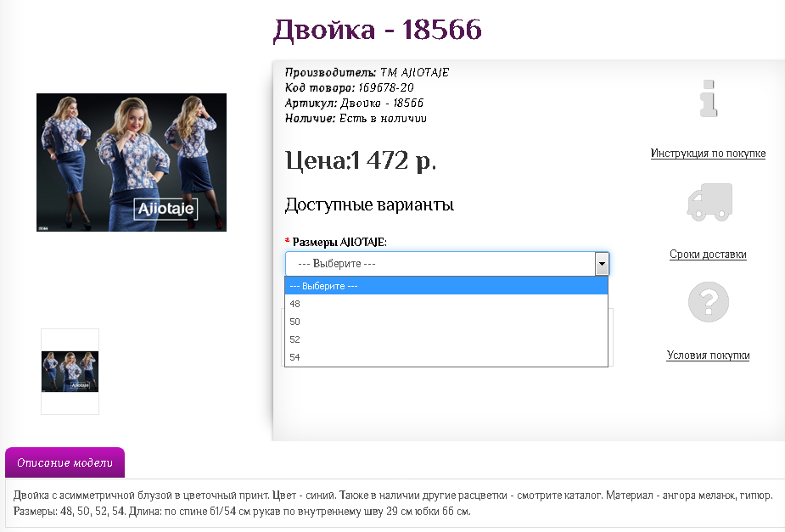Open the main product photo
Viewport: 785px width, 532px height.
coord(132,162)
